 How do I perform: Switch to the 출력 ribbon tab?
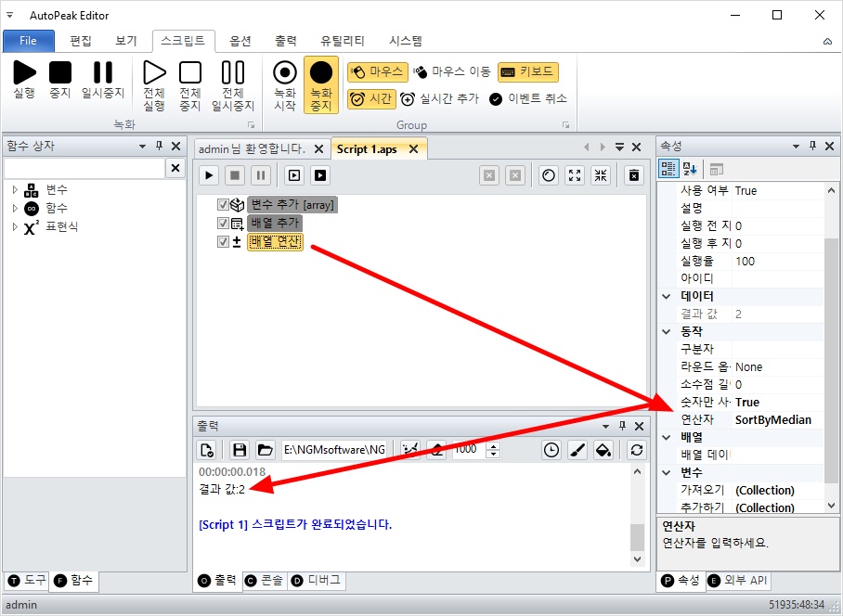[285, 41]
